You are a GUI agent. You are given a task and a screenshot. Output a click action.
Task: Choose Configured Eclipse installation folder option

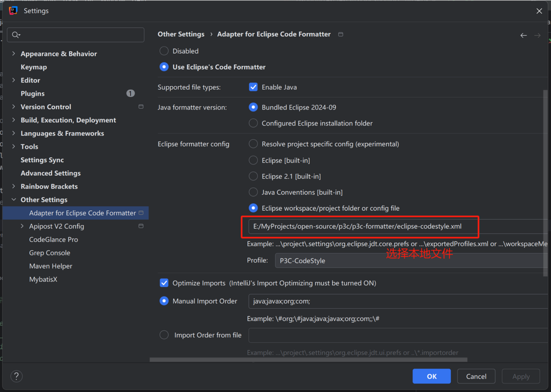click(x=253, y=123)
